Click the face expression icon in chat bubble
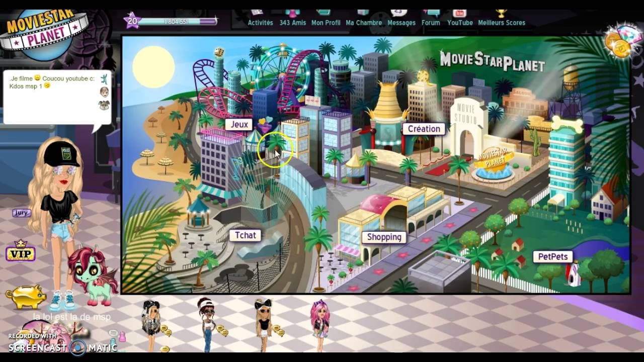 pyautogui.click(x=104, y=92)
